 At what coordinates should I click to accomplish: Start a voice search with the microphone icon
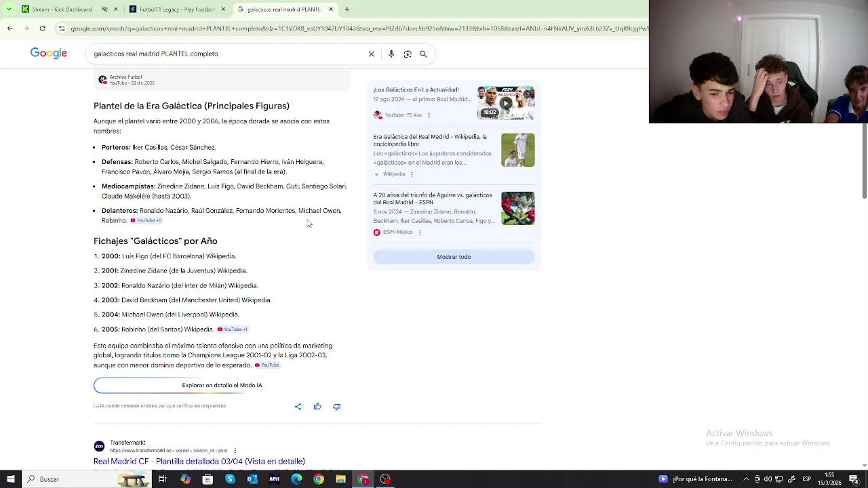click(x=391, y=54)
